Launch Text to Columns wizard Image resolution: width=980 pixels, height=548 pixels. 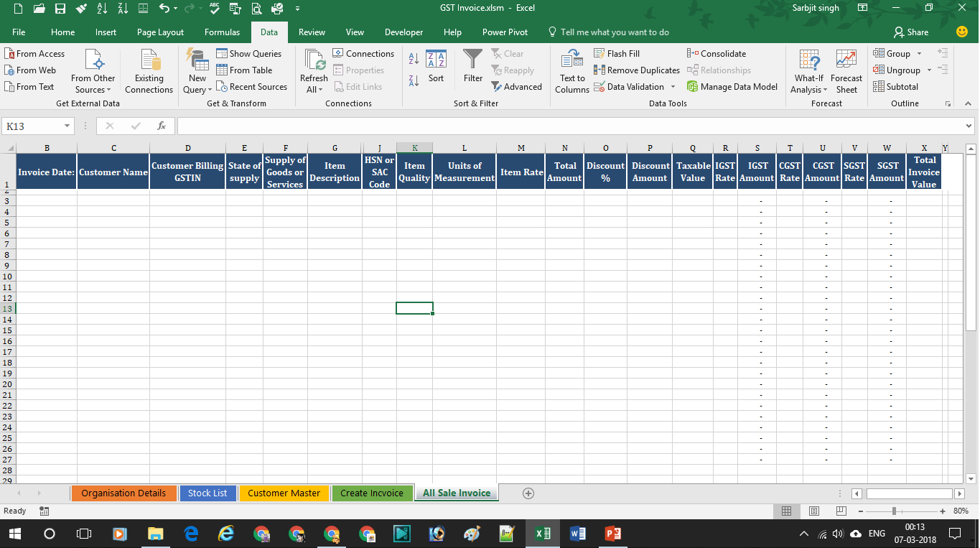pos(572,72)
